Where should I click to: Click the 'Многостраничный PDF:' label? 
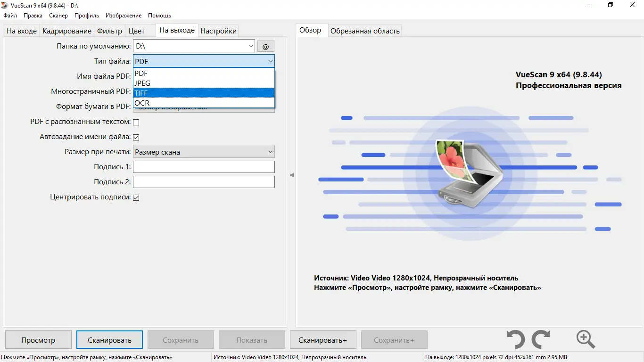91,91
